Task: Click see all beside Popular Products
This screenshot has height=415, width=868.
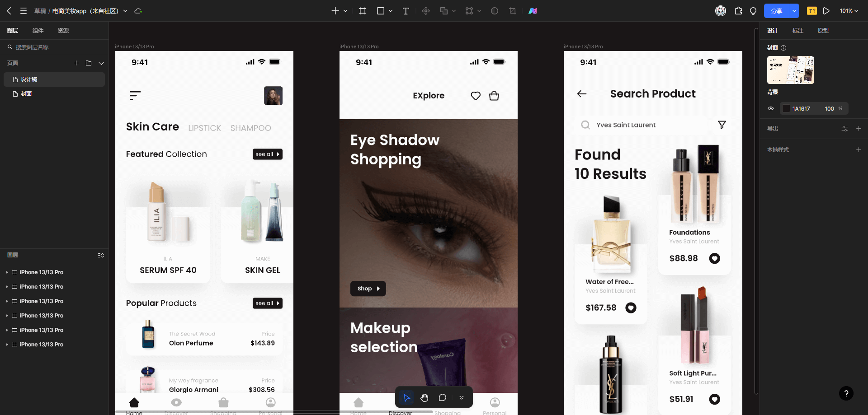Action: coord(268,303)
